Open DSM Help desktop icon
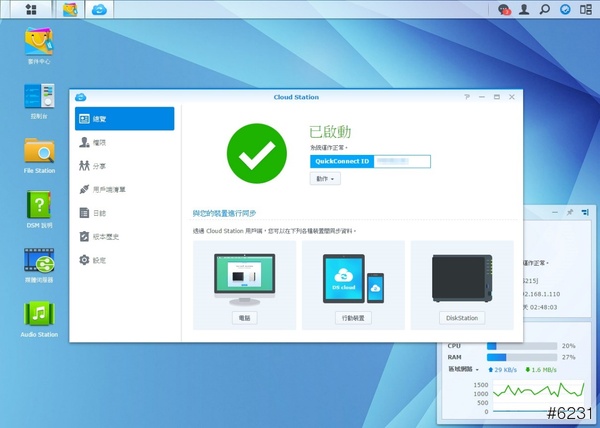Screen dimensions: 600x428 point(39,207)
